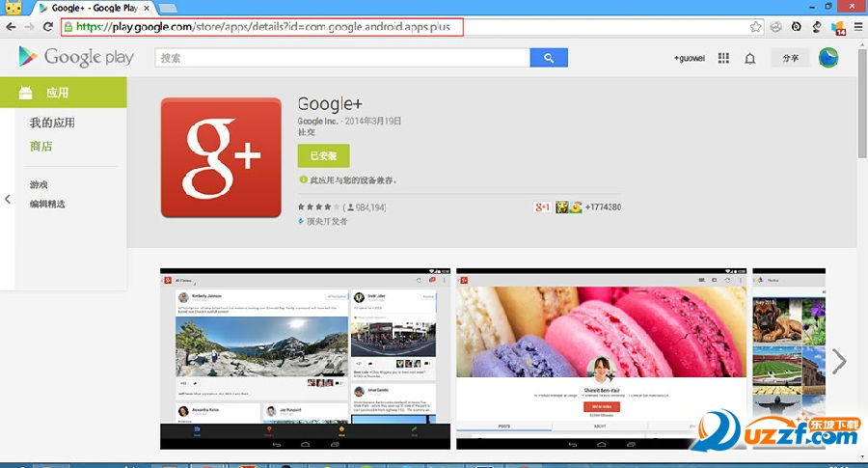Screen dimensions: 868x468
Task: Click the g+1 recommend button
Action: [x=542, y=207]
